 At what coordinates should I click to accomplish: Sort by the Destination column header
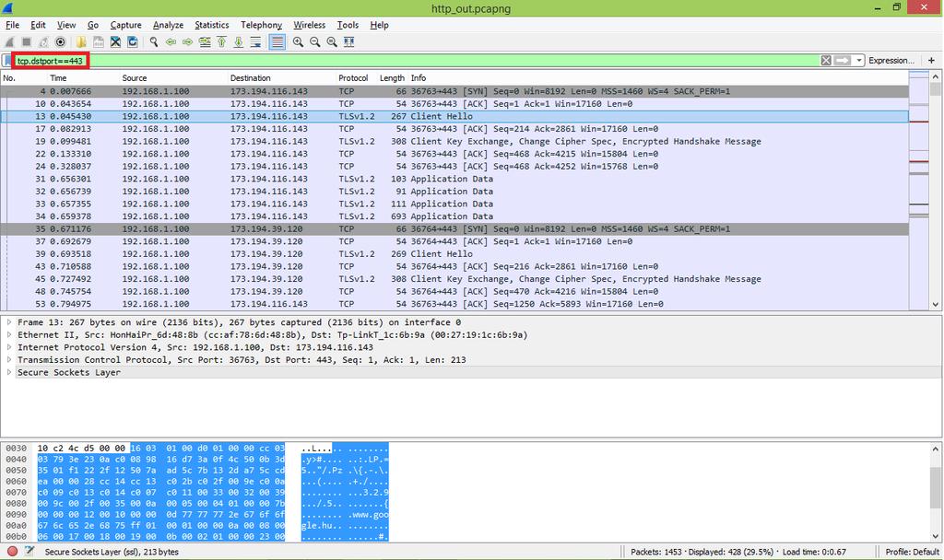point(281,78)
